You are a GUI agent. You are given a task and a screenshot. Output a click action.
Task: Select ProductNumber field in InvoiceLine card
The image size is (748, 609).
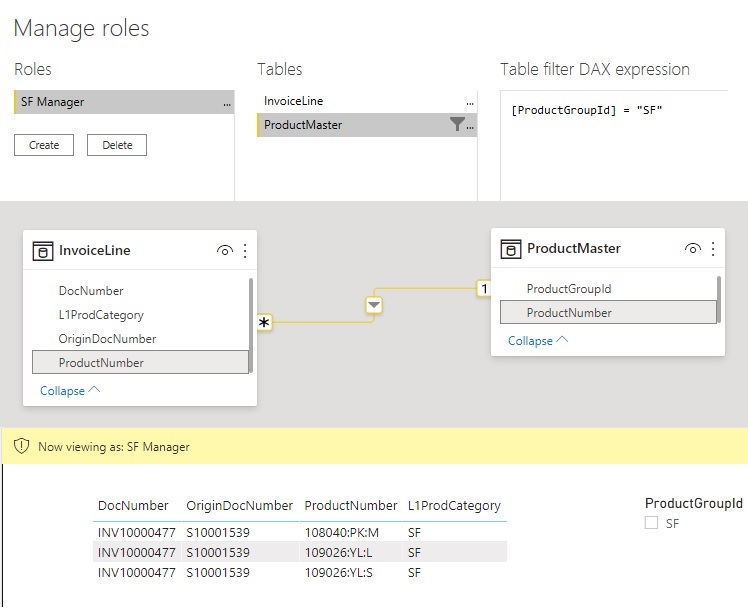click(140, 362)
